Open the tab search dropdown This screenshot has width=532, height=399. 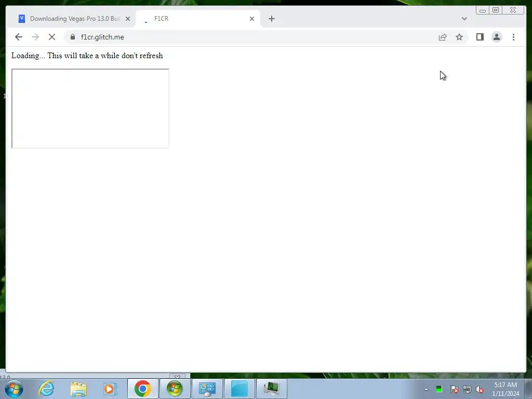pos(464,19)
